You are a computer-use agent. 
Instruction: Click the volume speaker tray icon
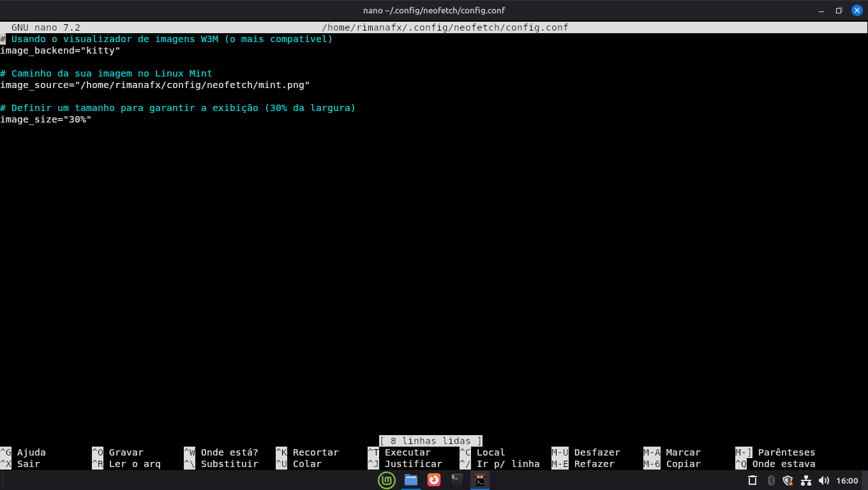click(824, 480)
